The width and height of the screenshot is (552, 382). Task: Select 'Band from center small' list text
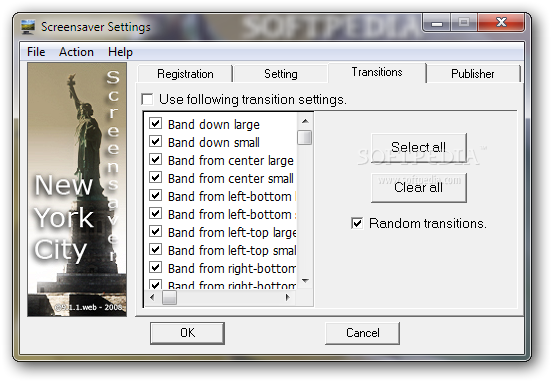(231, 179)
